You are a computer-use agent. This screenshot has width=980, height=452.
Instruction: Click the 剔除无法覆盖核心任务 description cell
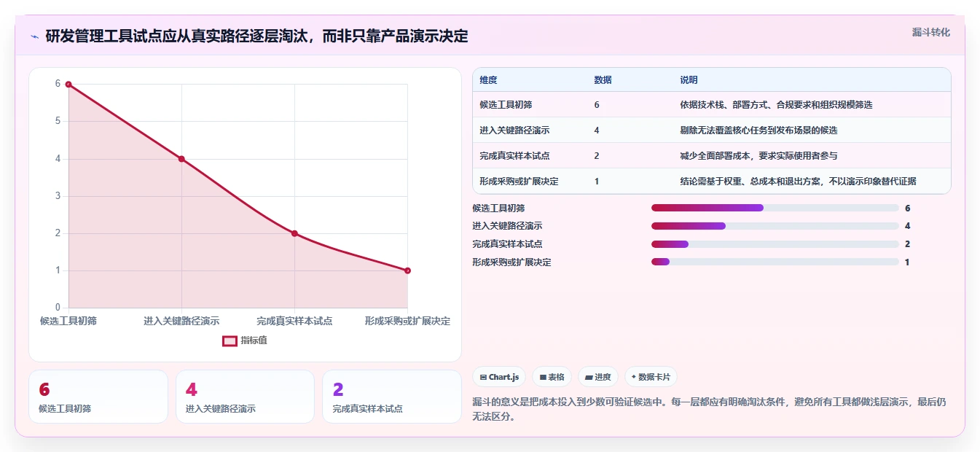(758, 130)
